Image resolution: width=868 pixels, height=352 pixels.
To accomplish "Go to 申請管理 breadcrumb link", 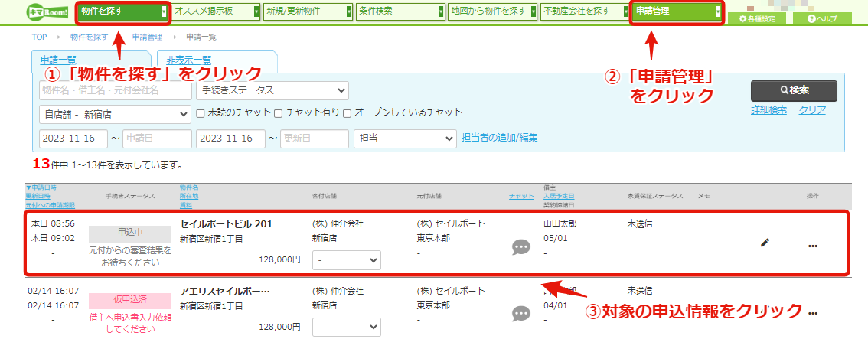I will 147,37.
